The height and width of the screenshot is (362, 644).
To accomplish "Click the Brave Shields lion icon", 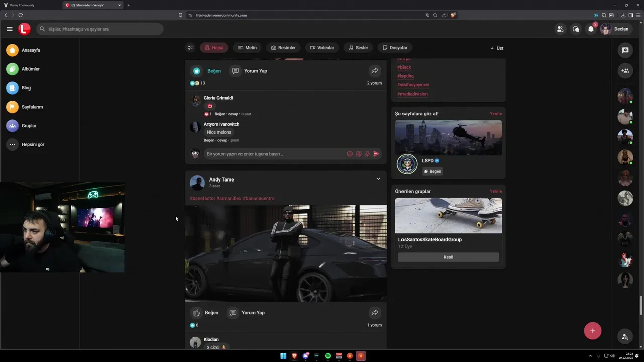I will [453, 15].
